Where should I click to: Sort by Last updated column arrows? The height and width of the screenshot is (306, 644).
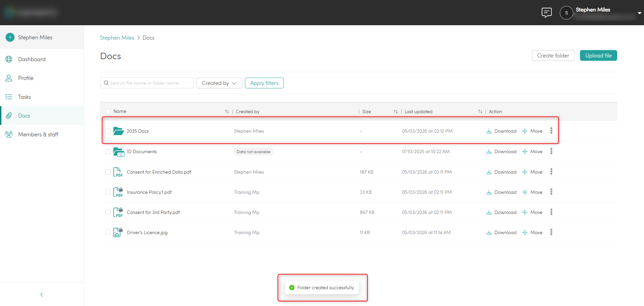point(480,112)
